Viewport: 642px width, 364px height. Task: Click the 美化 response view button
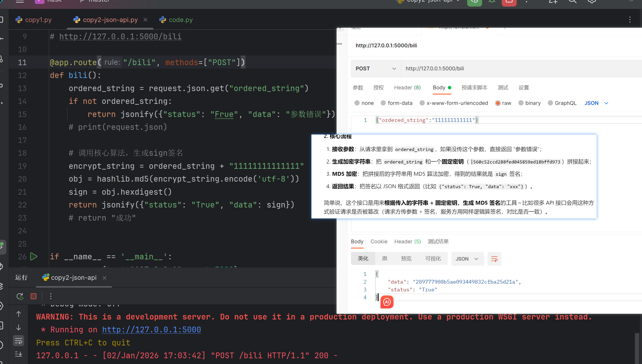[363, 259]
